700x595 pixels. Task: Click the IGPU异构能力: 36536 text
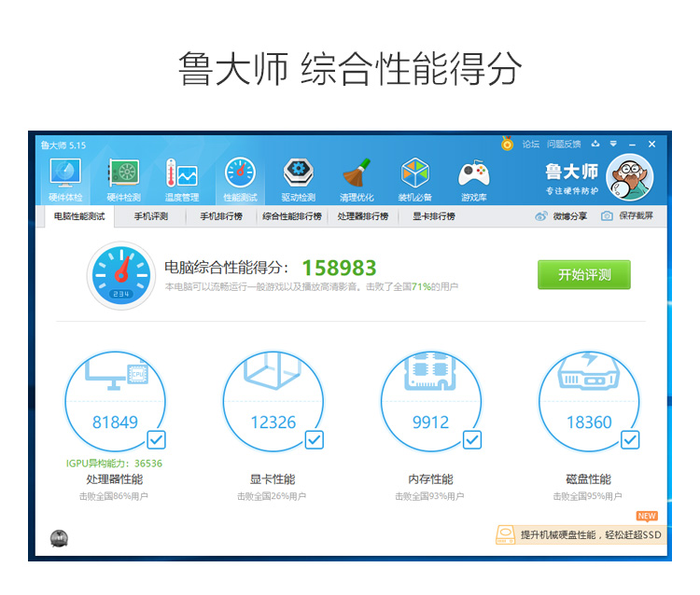click(114, 464)
